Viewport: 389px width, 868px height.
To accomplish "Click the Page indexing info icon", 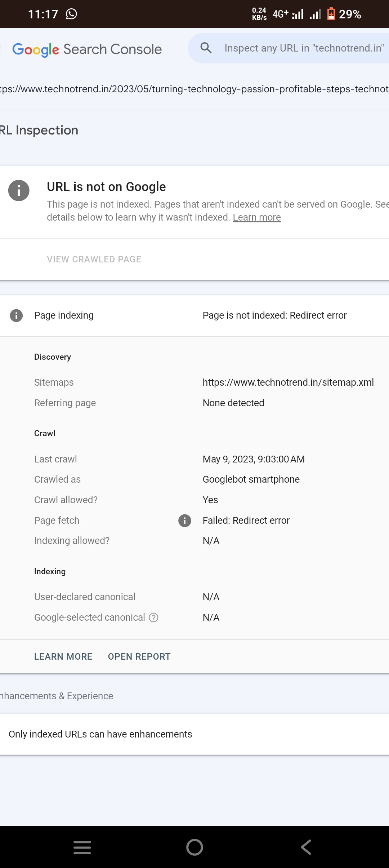I will point(16,315).
